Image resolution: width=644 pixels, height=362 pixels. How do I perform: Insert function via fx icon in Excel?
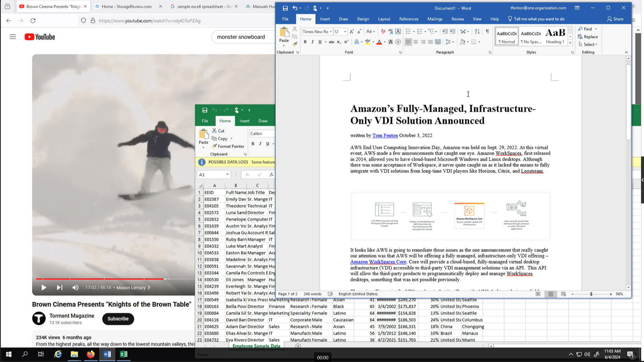pos(271,174)
